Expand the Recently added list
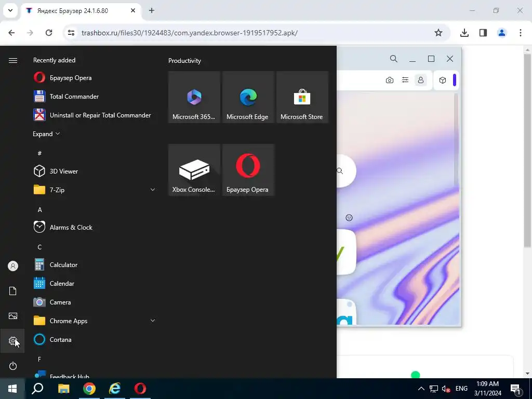532x399 pixels. 46,134
